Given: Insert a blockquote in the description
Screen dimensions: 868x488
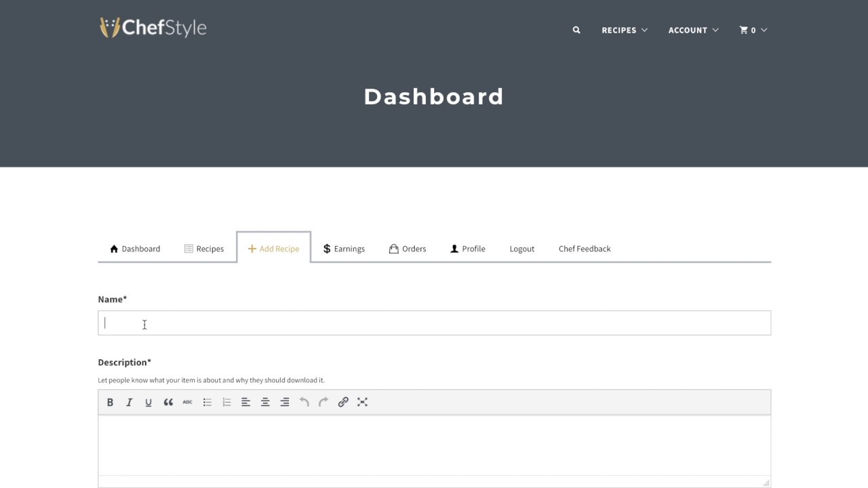Looking at the screenshot, I should pos(168,402).
